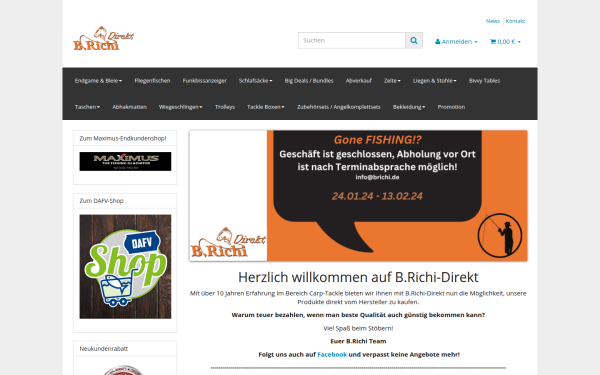Click the Euer B.Richi Team text
This screenshot has height=375, width=600.
(x=358, y=341)
